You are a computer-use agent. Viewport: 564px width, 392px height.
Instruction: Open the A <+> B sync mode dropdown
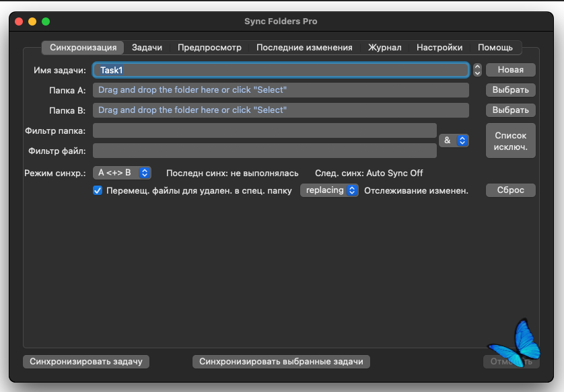point(122,173)
